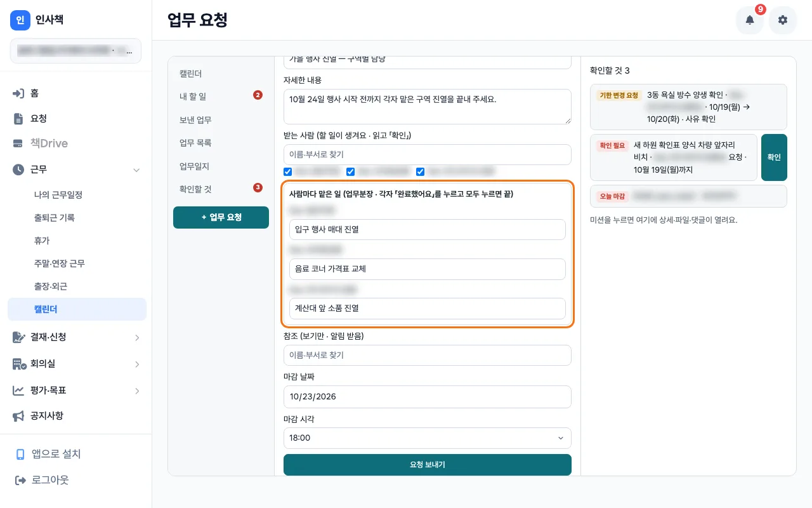Go to 보낸 업무
Screen dimensions: 812x508
point(221,120)
